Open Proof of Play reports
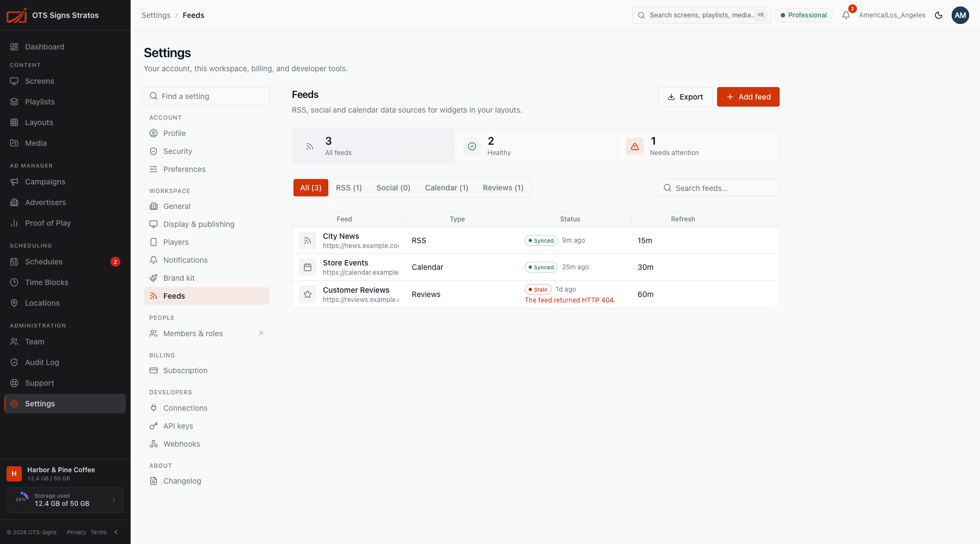The width and height of the screenshot is (980, 544). 65,223
